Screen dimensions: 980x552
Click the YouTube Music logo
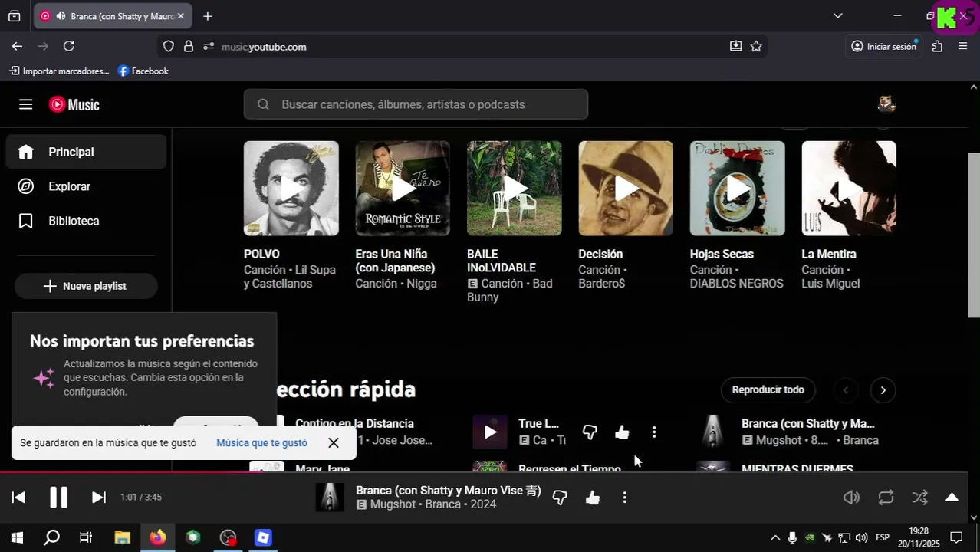[x=74, y=104]
